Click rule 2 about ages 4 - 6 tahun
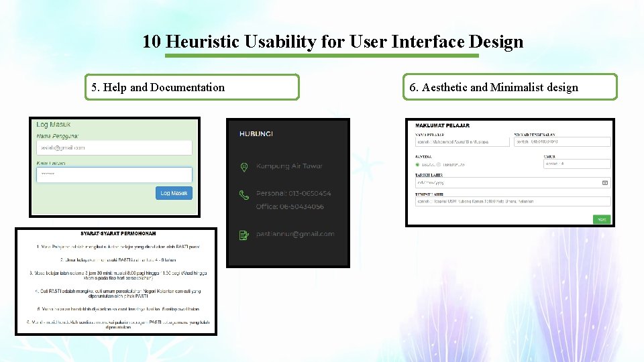The image size is (644, 362). click(118, 260)
